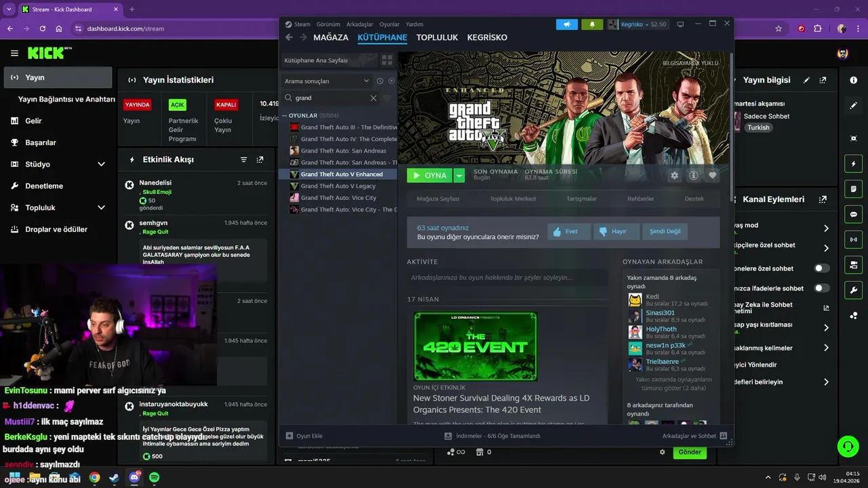Viewport: 868px width, 488px height.
Task: Edit stream info pencil in Yayın bilgisi
Action: [x=806, y=80]
